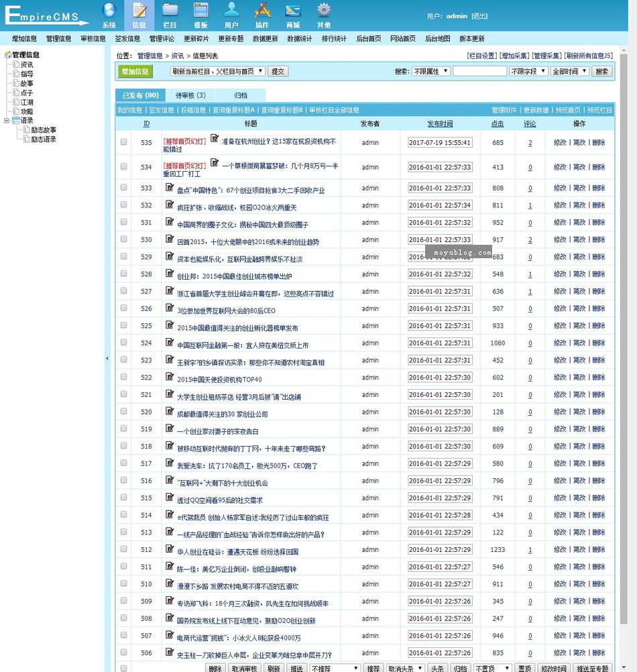The height and width of the screenshot is (672, 637).
Task: Click the 搜索 button
Action: 602,71
